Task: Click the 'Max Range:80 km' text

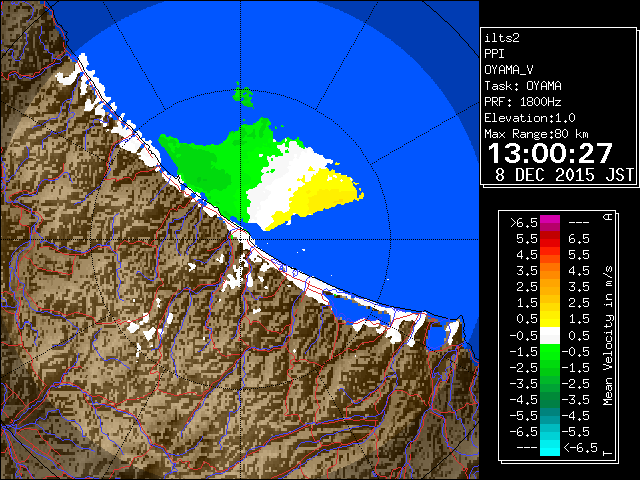Action: click(536, 134)
